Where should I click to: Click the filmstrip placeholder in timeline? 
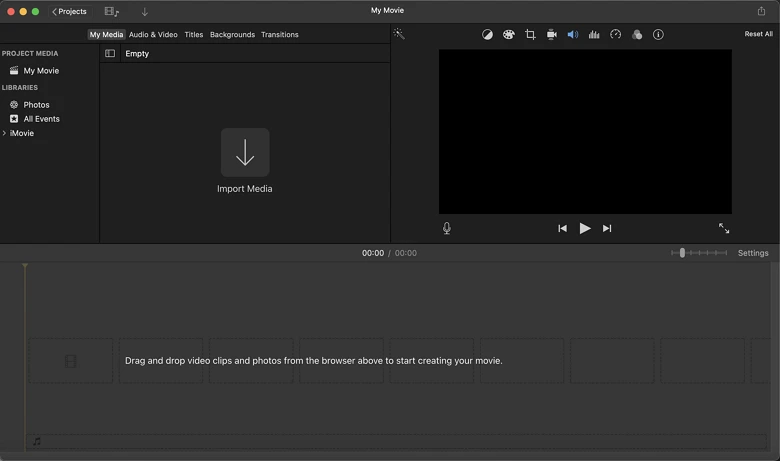pos(71,361)
